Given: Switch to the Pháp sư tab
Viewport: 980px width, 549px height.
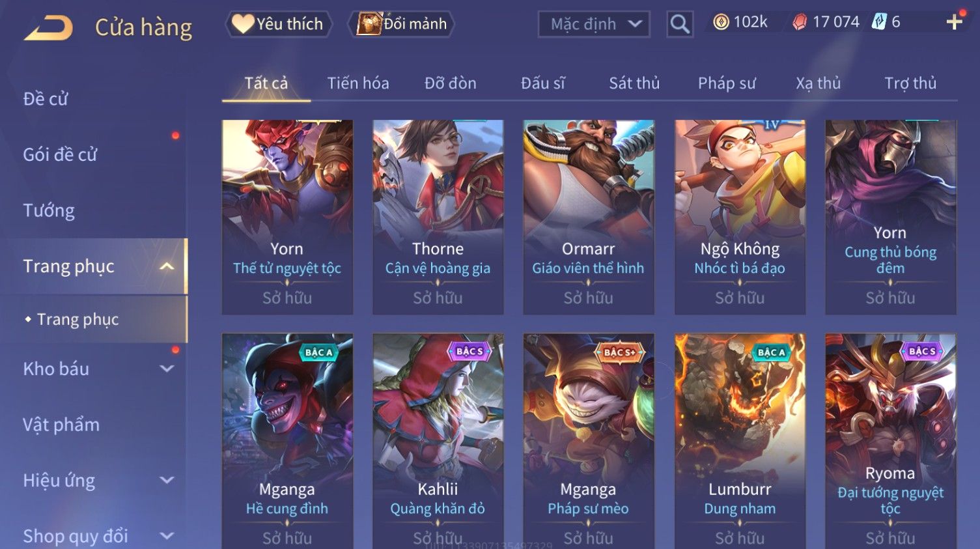Looking at the screenshot, I should coord(727,83).
